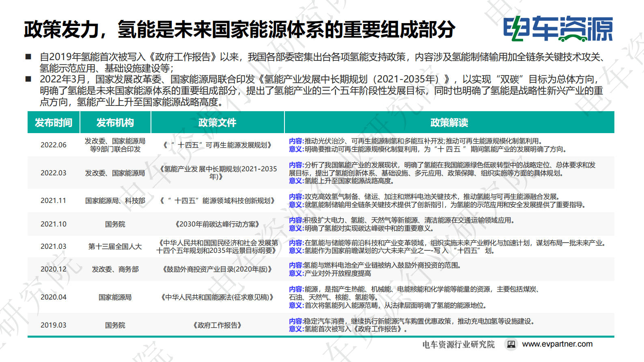Click the 电车资源行业研究院 footer text
644x362 pixels.
point(459,345)
